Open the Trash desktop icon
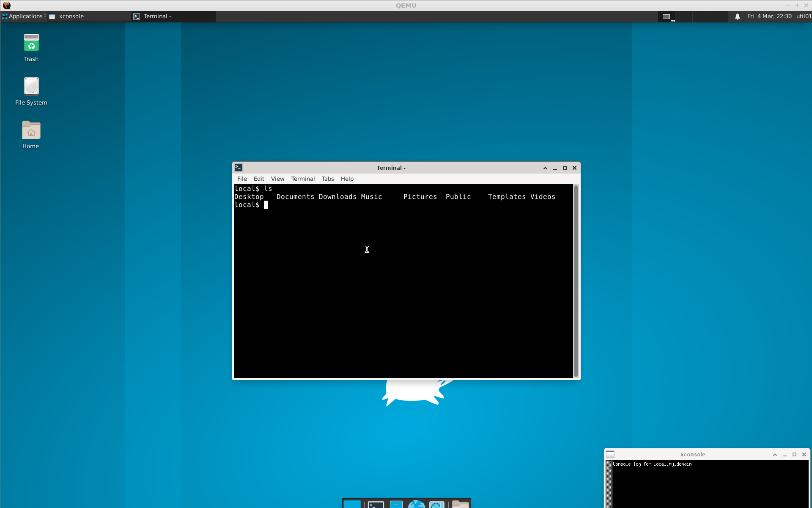The image size is (812, 508). pos(31,47)
